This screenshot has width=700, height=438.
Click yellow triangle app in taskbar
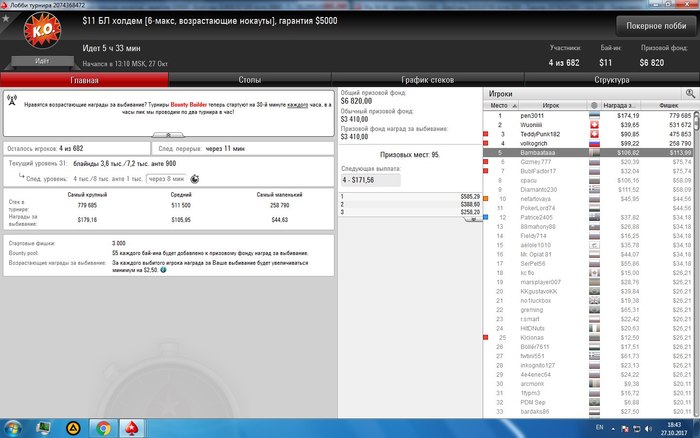click(73, 429)
